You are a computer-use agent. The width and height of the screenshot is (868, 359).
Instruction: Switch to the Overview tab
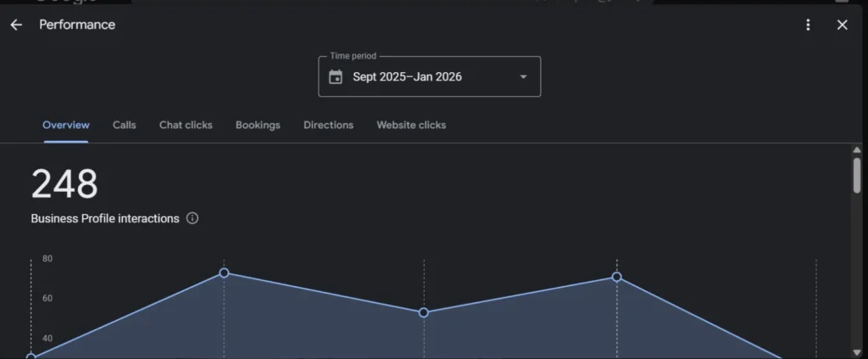66,125
